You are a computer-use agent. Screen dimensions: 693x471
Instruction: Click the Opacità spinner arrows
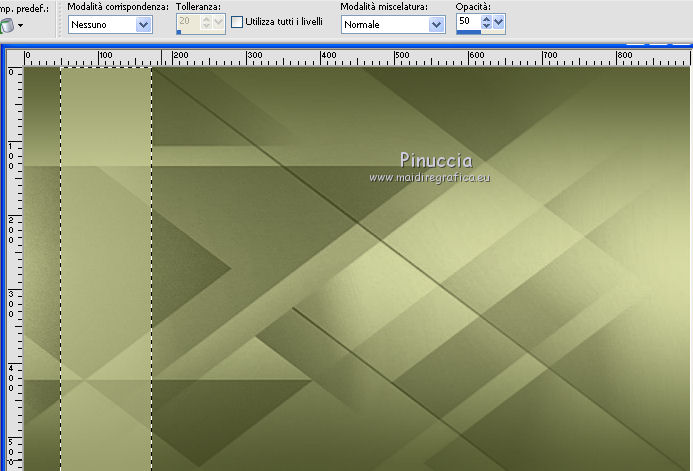tap(487, 22)
